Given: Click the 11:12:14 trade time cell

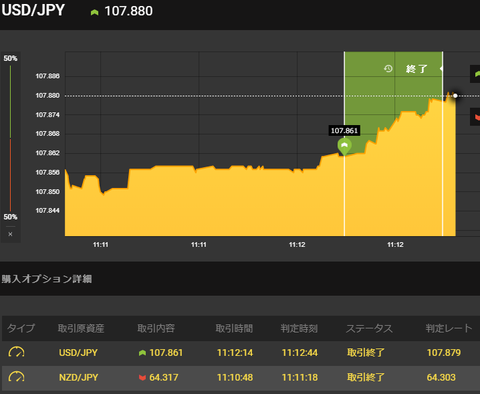Looking at the screenshot, I should (235, 353).
